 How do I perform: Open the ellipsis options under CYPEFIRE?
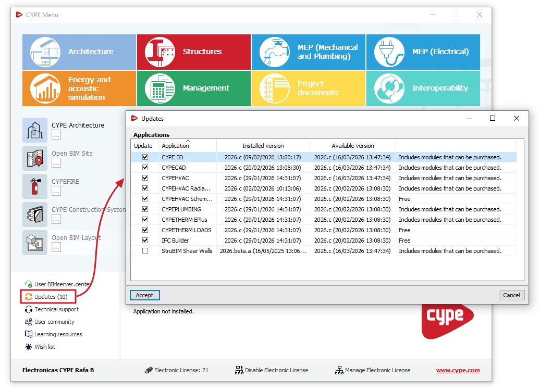tap(56, 191)
